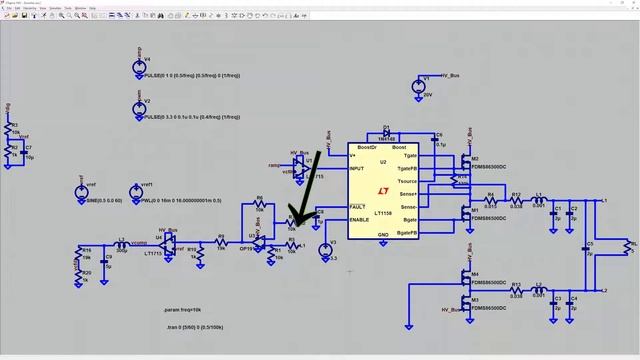This screenshot has width=640, height=360.
Task: Select the Drag tool icon
Action: click(x=257, y=16)
